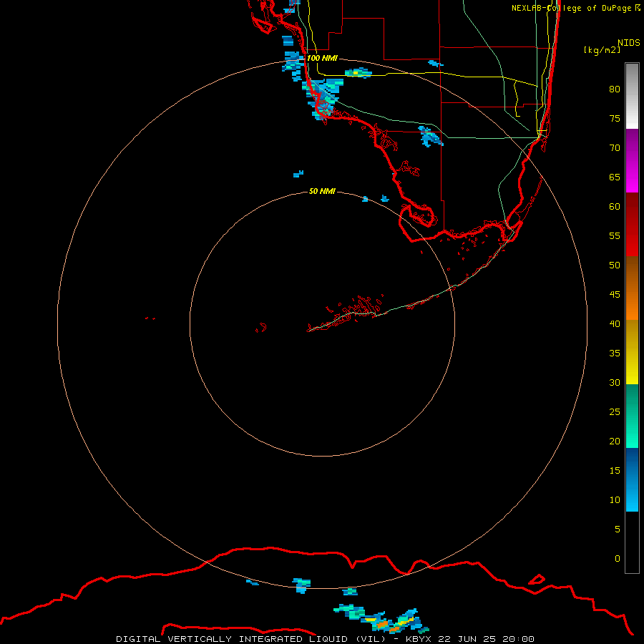Click the 30 value on the scale
This screenshot has height=644, width=644.
615,382
